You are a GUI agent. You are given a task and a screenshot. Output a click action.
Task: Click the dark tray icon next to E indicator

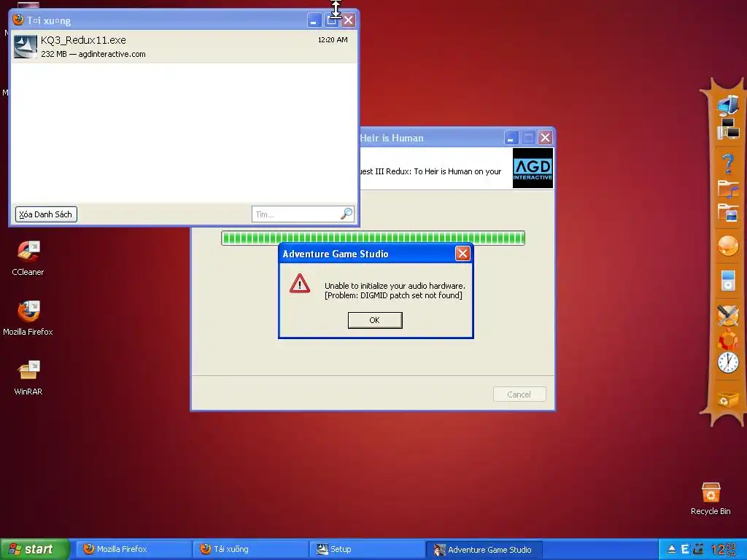[x=698, y=550]
